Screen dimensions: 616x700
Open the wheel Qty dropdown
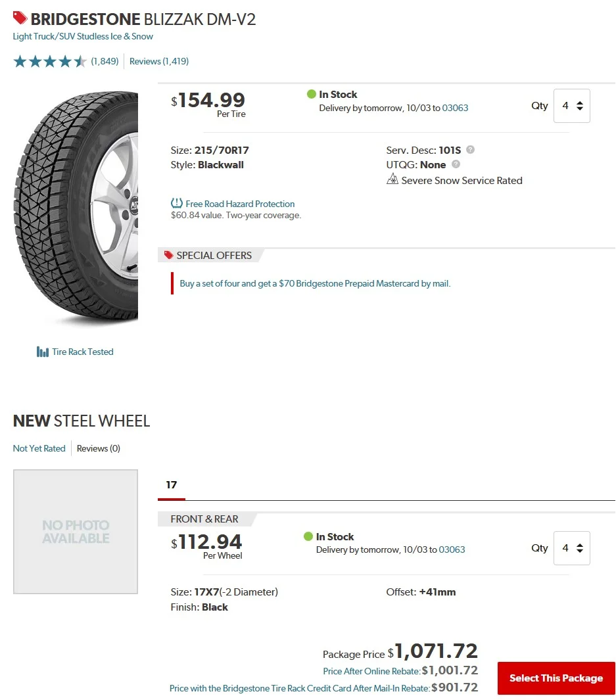[x=571, y=548]
